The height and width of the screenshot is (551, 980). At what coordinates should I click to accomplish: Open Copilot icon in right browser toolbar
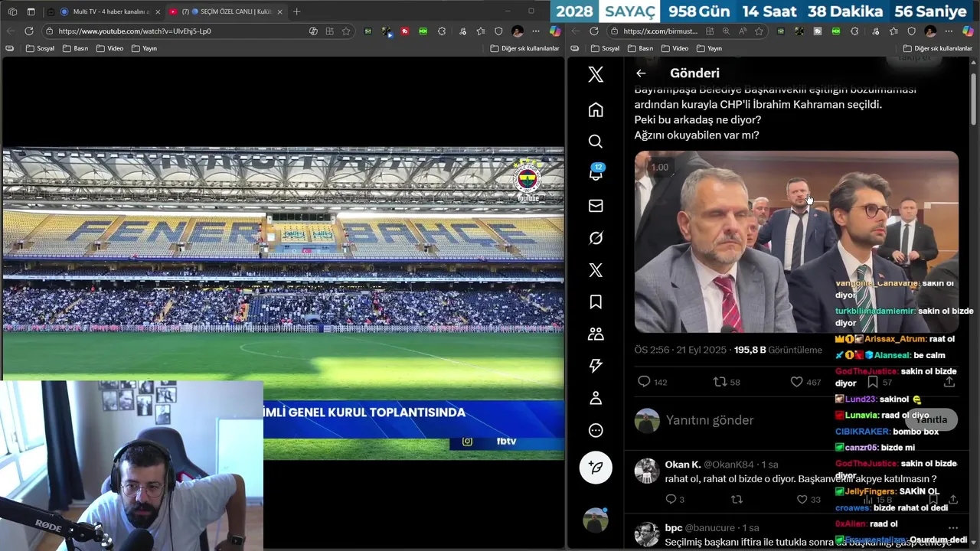968,31
